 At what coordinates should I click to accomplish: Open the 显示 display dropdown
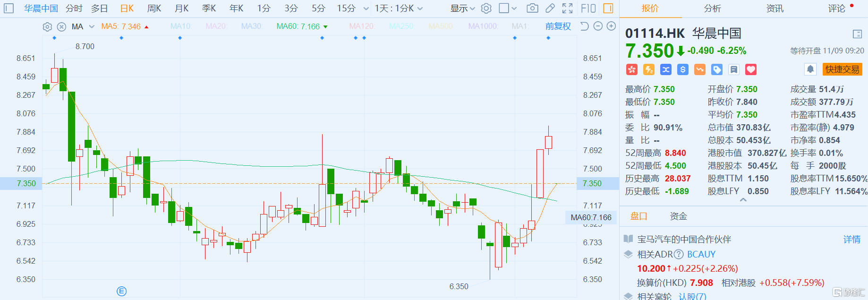[462, 8]
